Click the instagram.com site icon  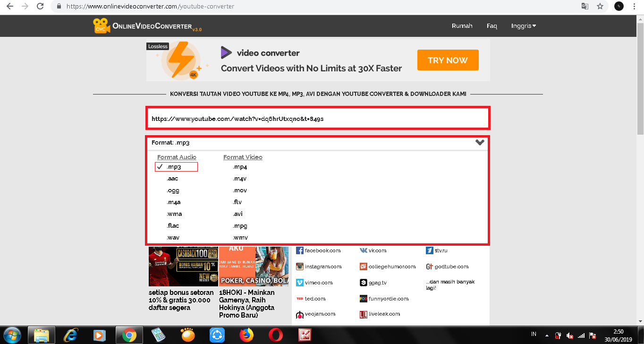click(x=299, y=267)
